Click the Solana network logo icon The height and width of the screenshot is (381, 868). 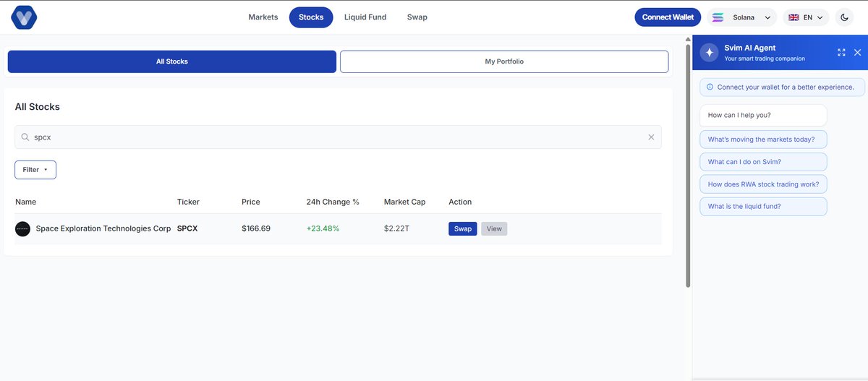718,17
